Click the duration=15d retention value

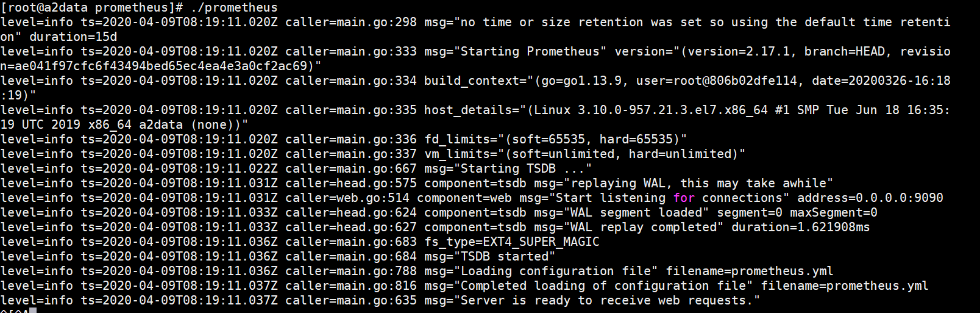[66, 37]
